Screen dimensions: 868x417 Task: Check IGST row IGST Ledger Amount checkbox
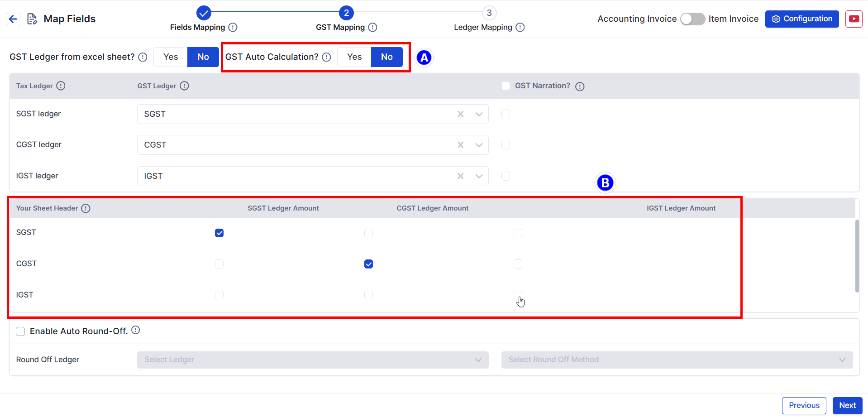[518, 295]
